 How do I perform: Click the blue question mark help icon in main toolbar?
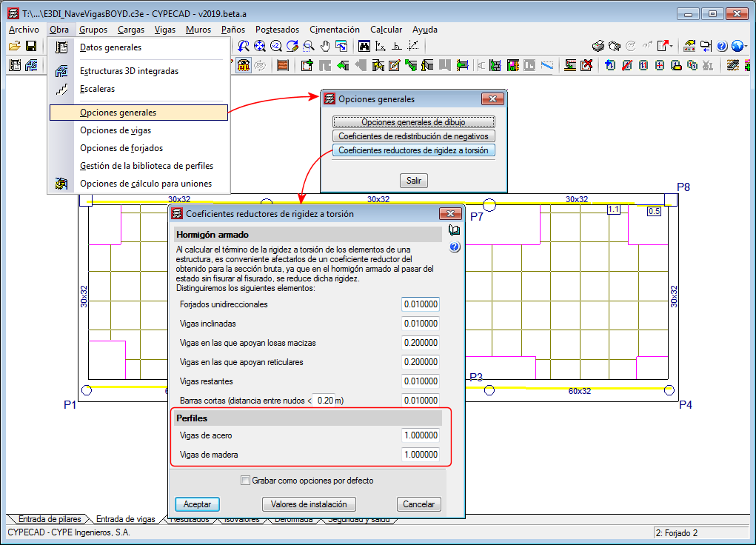tap(722, 47)
